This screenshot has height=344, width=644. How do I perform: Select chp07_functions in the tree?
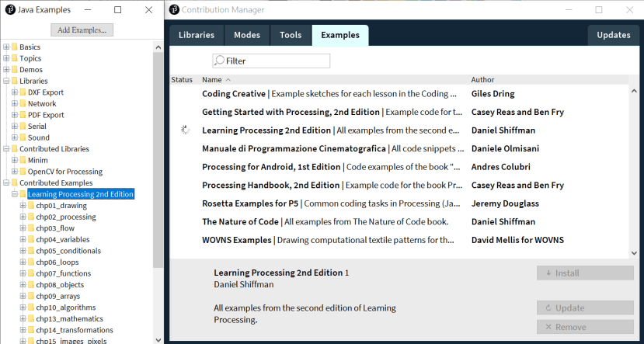tap(63, 273)
